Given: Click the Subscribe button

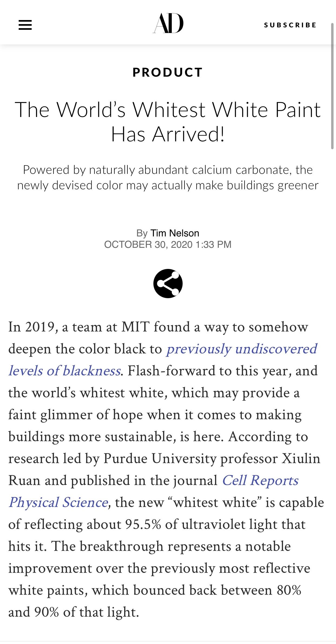Looking at the screenshot, I should point(290,25).
